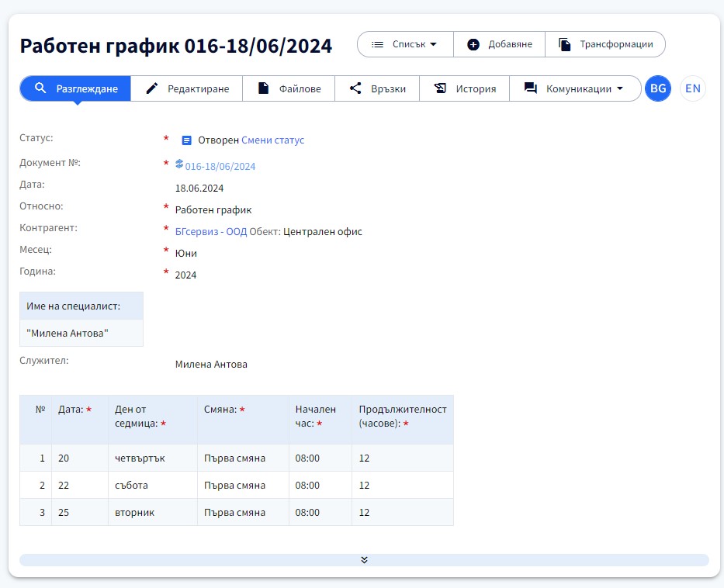Show the История tab
The image size is (724, 588).
(x=465, y=88)
